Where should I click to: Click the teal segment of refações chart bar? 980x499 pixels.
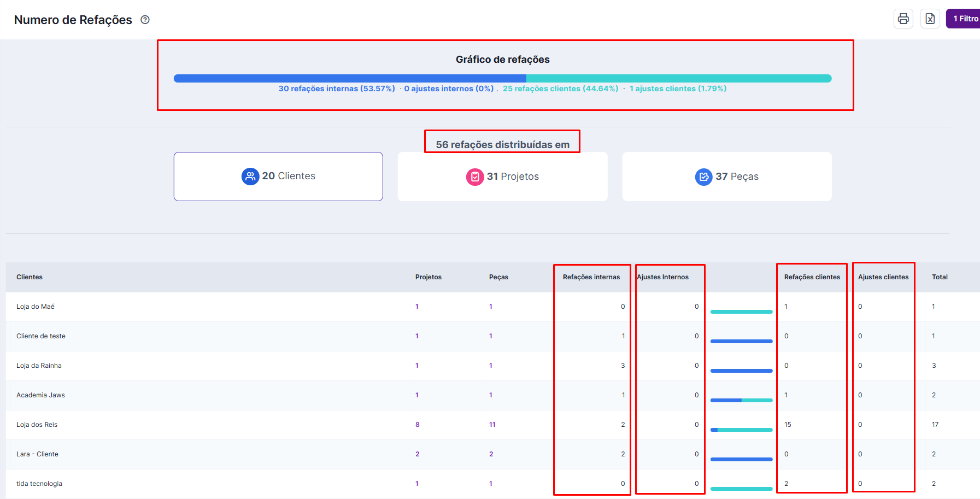pyautogui.click(x=678, y=78)
